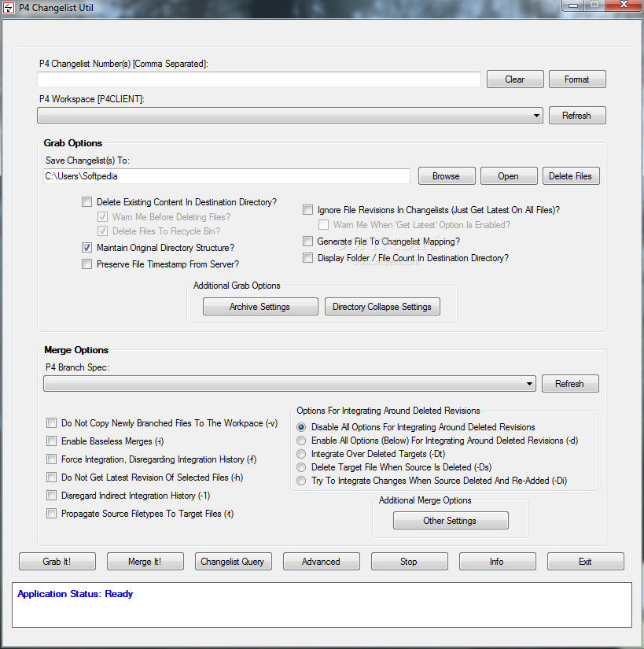Check Do Not Get Latest Revision (-h)

(52, 478)
